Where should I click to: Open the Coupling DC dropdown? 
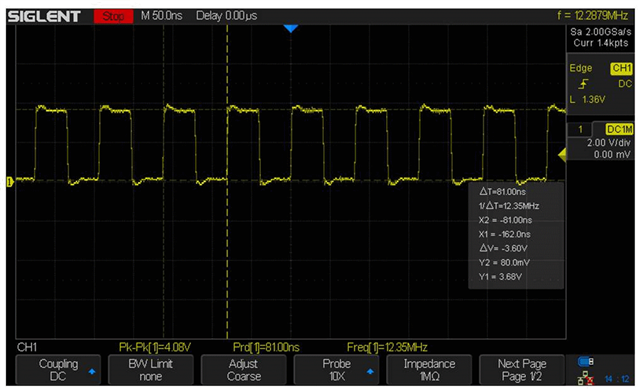click(58, 369)
